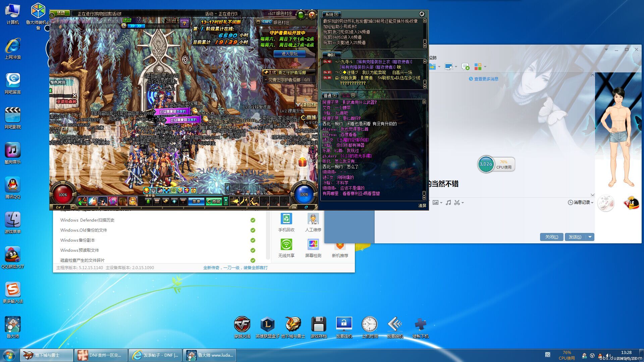The image size is (644, 362).
Task: Open the 商城 shop in the game
Action: click(214, 201)
